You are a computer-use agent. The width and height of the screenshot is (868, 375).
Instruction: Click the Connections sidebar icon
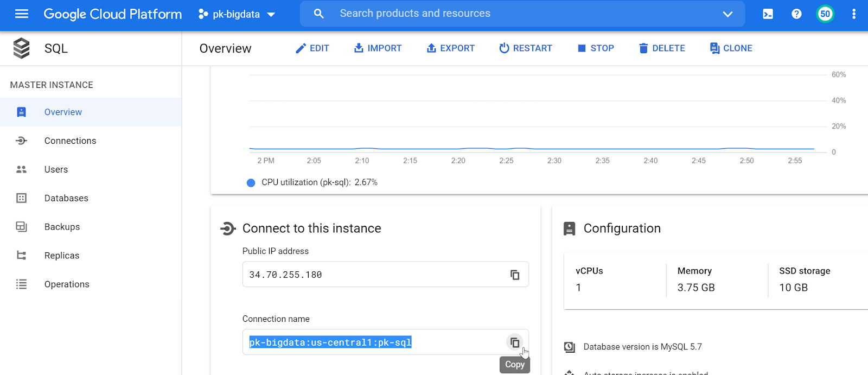(22, 141)
